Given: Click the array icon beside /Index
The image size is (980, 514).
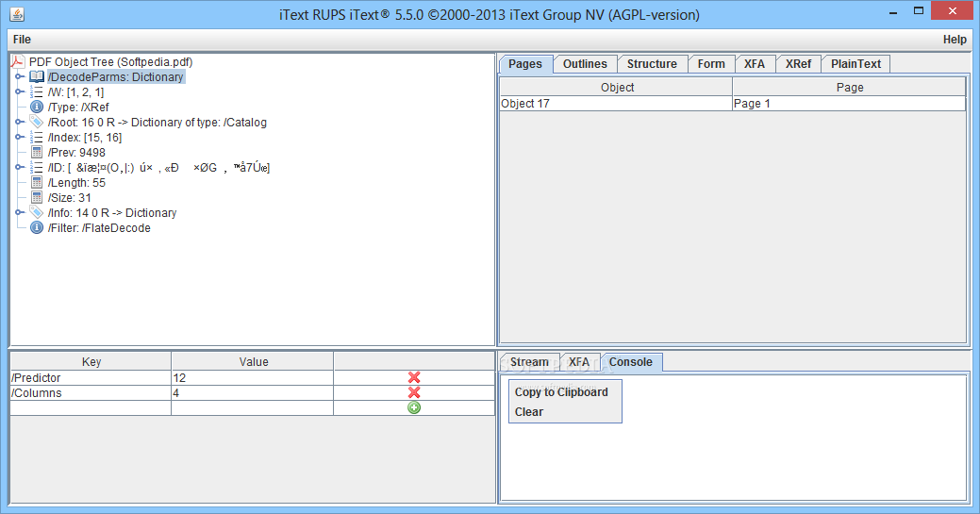Looking at the screenshot, I should point(37,137).
